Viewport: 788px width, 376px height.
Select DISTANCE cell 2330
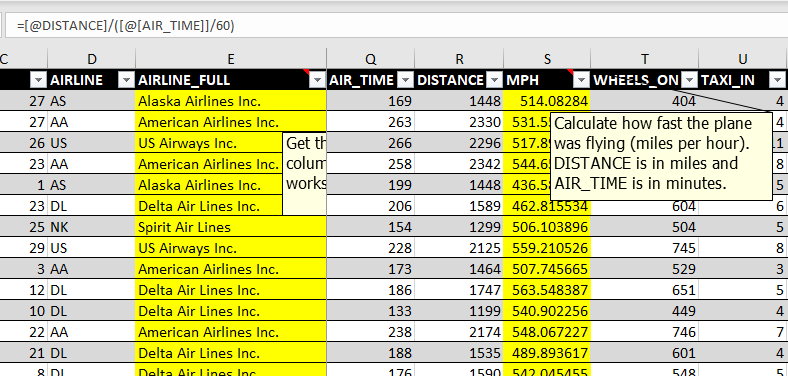click(459, 122)
